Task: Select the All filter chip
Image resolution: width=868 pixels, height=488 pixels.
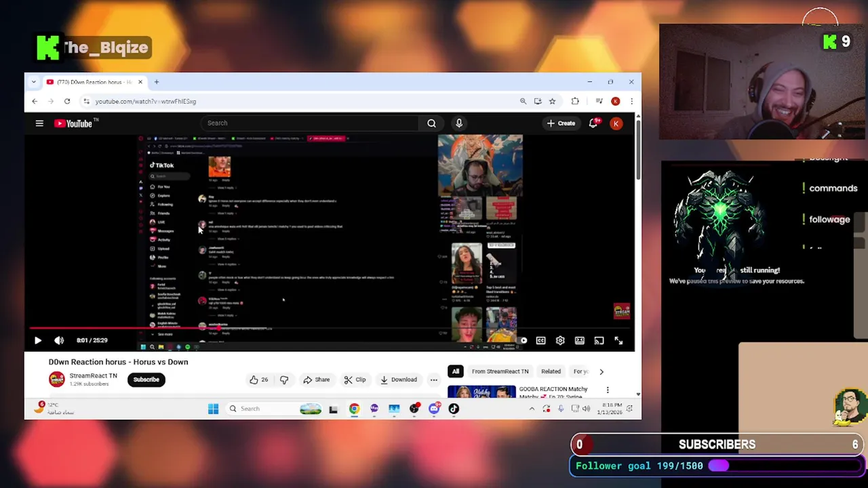Action: pyautogui.click(x=456, y=371)
